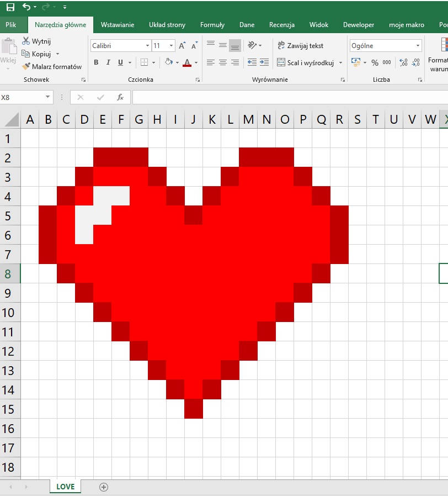Toggle italic formatting

(108, 62)
